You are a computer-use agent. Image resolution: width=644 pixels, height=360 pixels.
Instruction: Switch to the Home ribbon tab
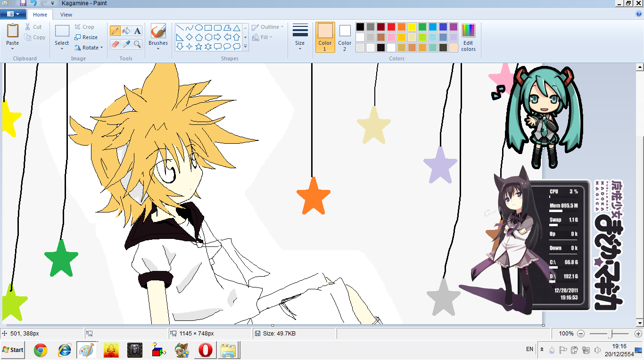pyautogui.click(x=40, y=15)
